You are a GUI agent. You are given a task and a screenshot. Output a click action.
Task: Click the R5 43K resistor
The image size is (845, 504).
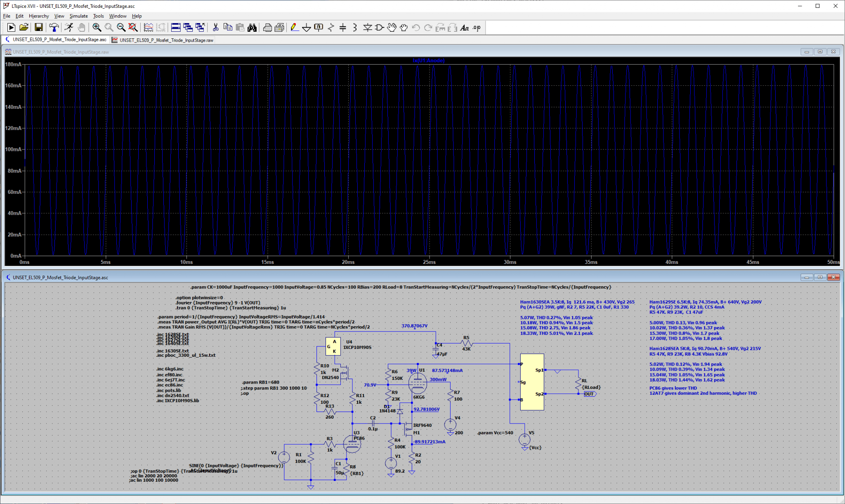[x=466, y=343]
